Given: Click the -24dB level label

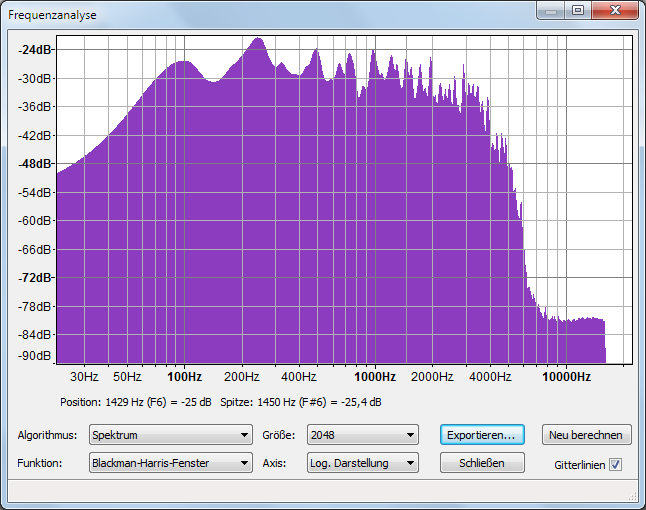Looking at the screenshot, I should pyautogui.click(x=35, y=50).
